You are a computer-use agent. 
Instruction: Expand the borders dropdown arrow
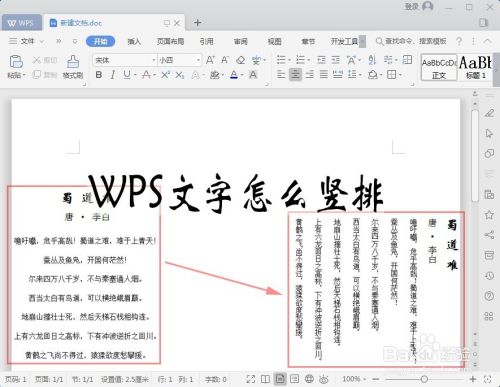pos(400,75)
